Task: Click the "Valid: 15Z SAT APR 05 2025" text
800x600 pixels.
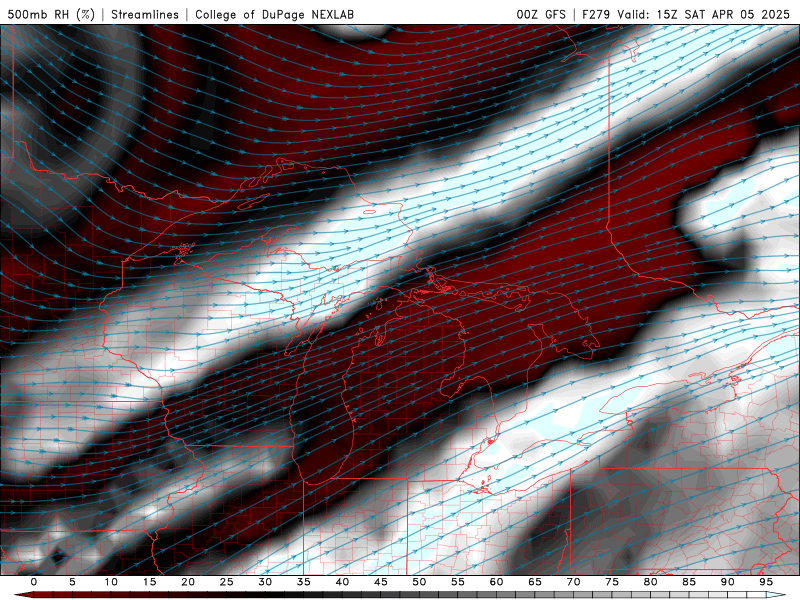Action: click(x=704, y=14)
